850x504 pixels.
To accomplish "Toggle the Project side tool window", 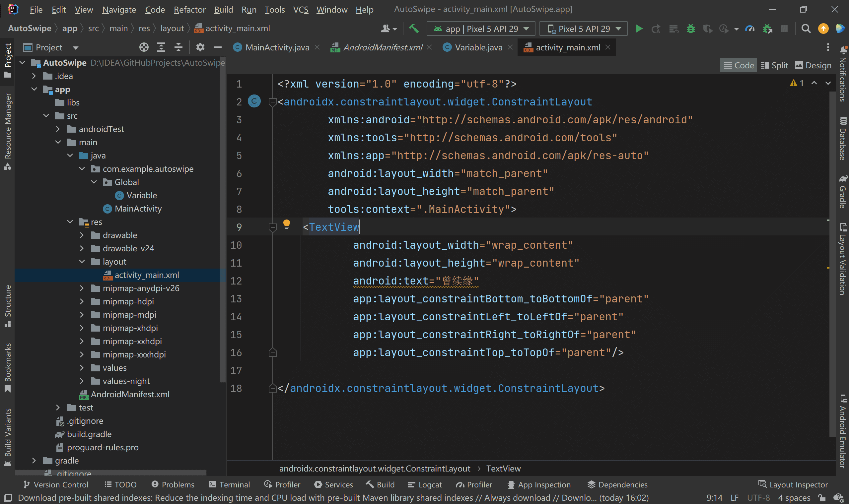I will tap(8, 60).
